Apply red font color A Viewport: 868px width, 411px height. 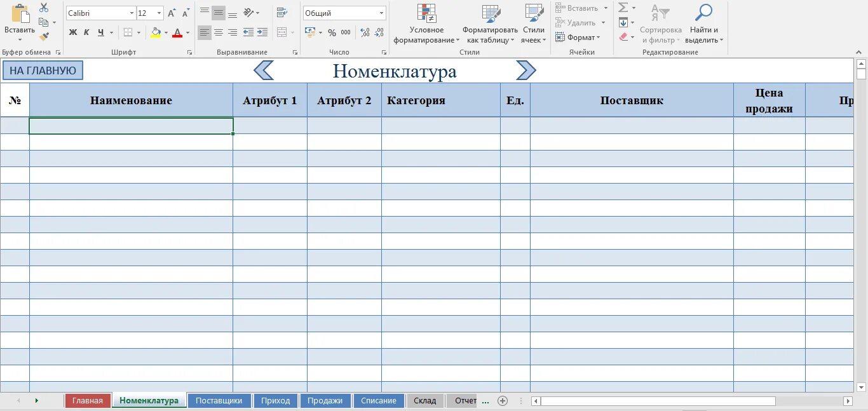click(177, 32)
